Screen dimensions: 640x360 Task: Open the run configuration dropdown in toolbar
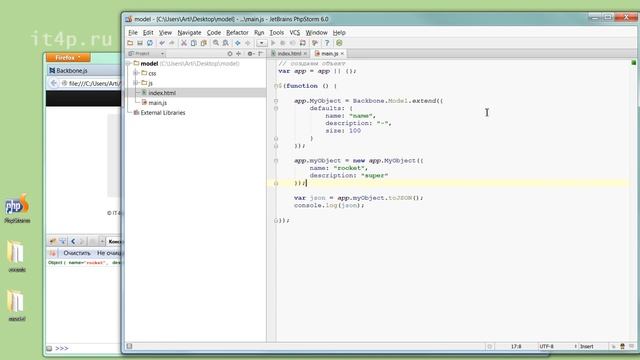point(262,43)
